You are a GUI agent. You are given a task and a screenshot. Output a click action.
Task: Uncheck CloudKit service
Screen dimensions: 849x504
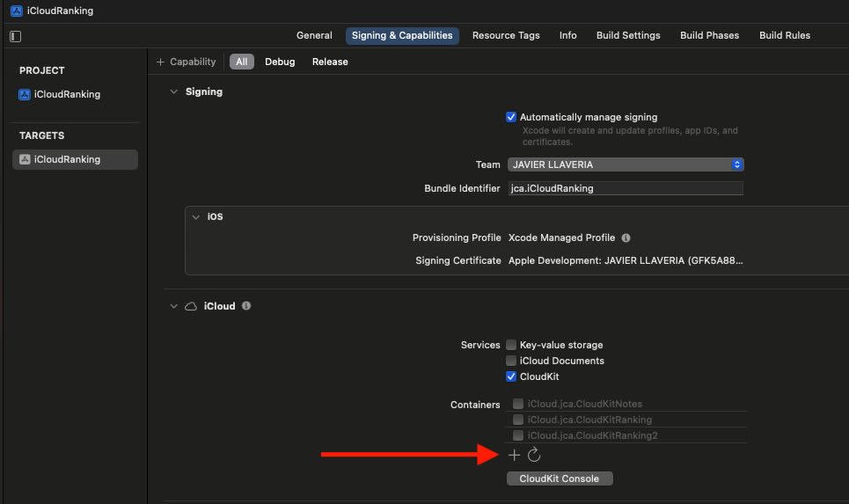(511, 376)
